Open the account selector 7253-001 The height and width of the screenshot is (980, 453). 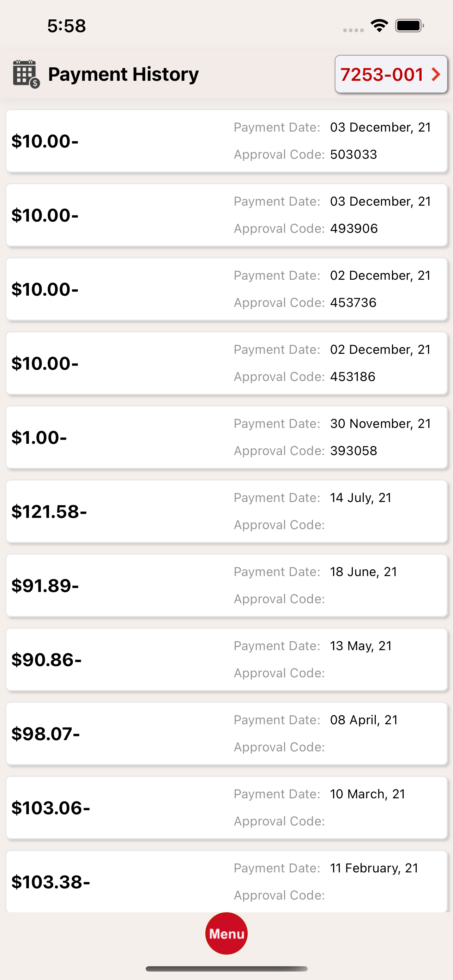tap(391, 74)
